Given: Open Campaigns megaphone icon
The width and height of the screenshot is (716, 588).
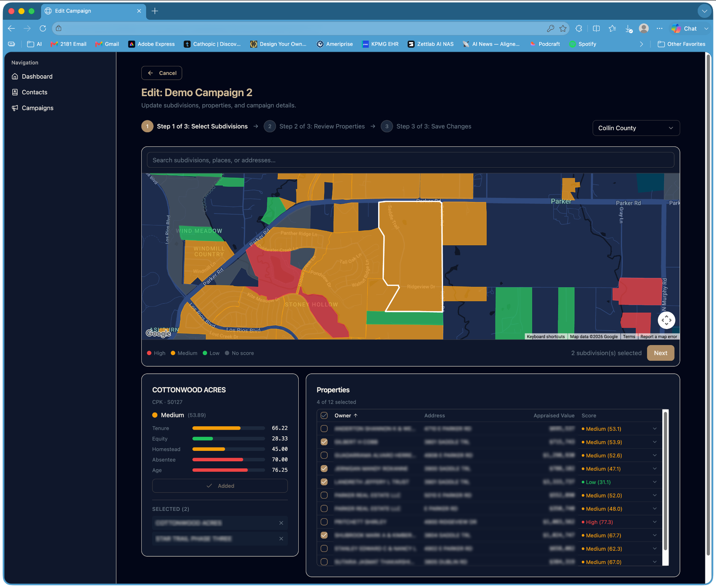Looking at the screenshot, I should click(x=15, y=108).
